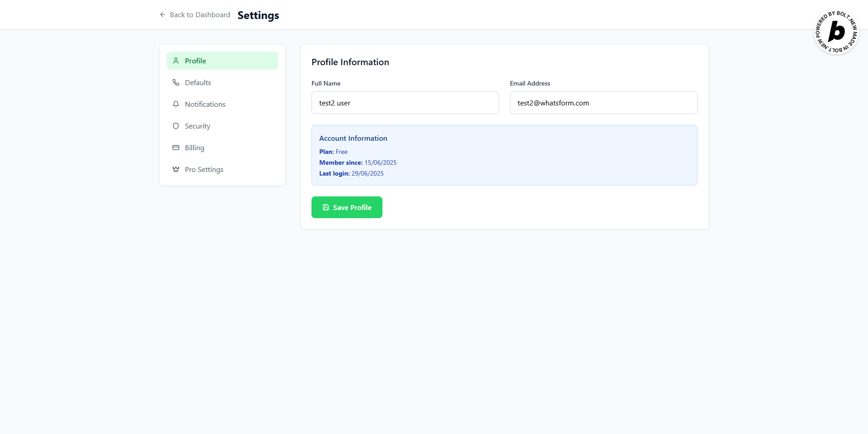This screenshot has width=868, height=434.
Task: Click the Billing credit card icon
Action: pos(176,148)
